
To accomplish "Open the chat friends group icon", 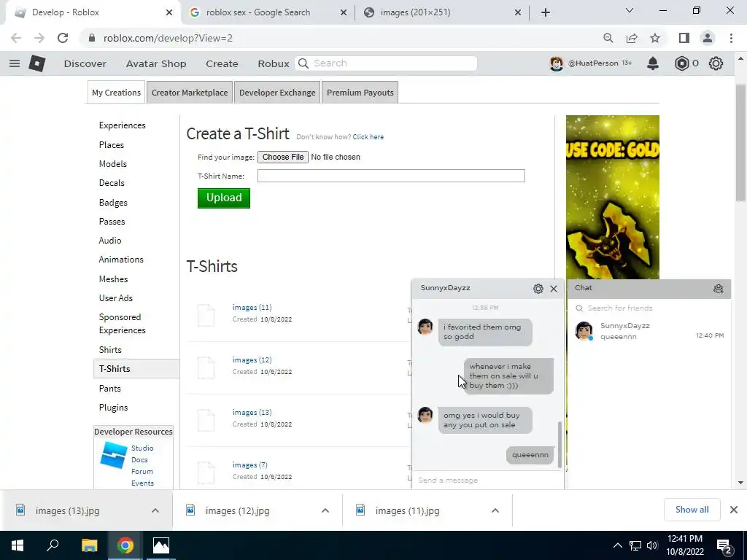I will [x=718, y=289].
